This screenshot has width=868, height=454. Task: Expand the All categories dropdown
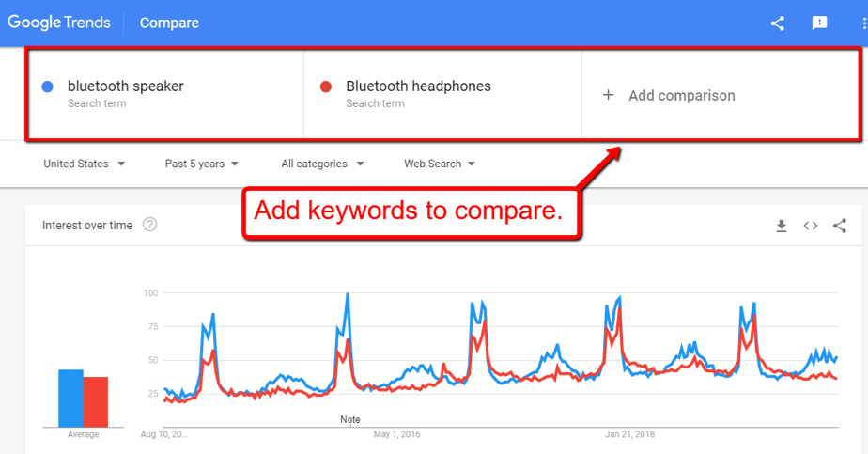click(x=323, y=164)
